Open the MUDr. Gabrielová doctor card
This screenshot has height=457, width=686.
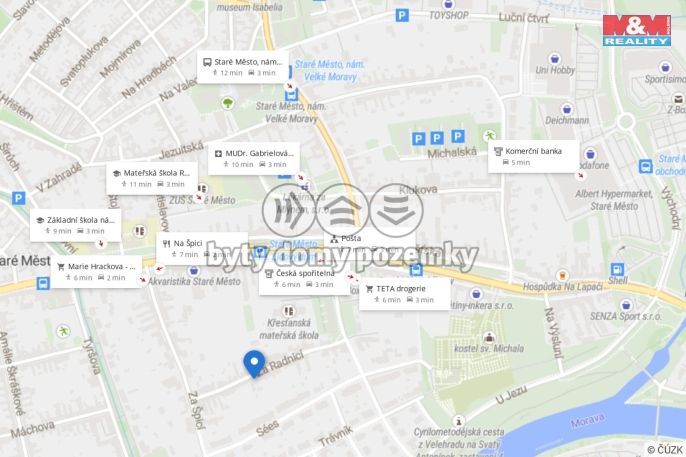254,159
